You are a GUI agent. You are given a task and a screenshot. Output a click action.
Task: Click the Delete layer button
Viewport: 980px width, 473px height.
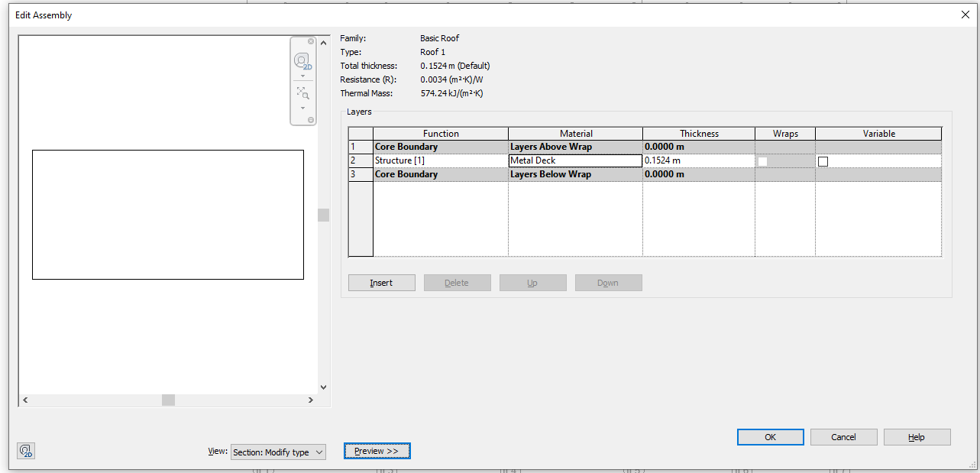point(457,283)
